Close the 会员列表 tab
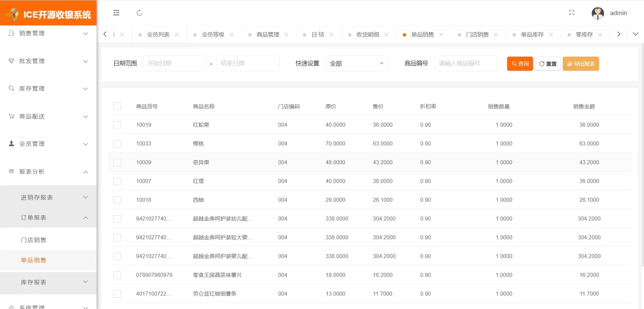This screenshot has width=644, height=309. tap(177, 35)
